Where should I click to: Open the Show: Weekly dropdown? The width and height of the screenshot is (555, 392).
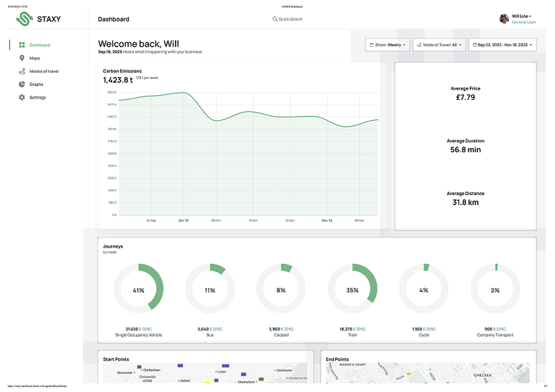tap(387, 45)
